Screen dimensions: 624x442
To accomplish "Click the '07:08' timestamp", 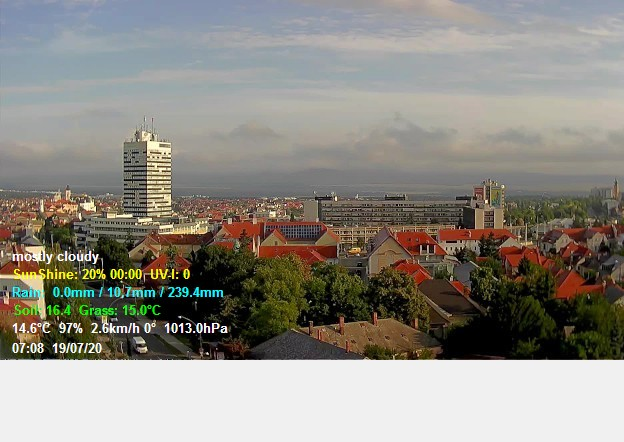I will point(28,349).
